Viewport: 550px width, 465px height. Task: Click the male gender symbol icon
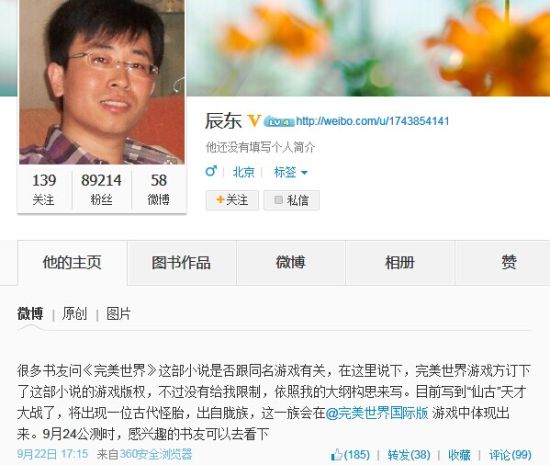[x=211, y=171]
